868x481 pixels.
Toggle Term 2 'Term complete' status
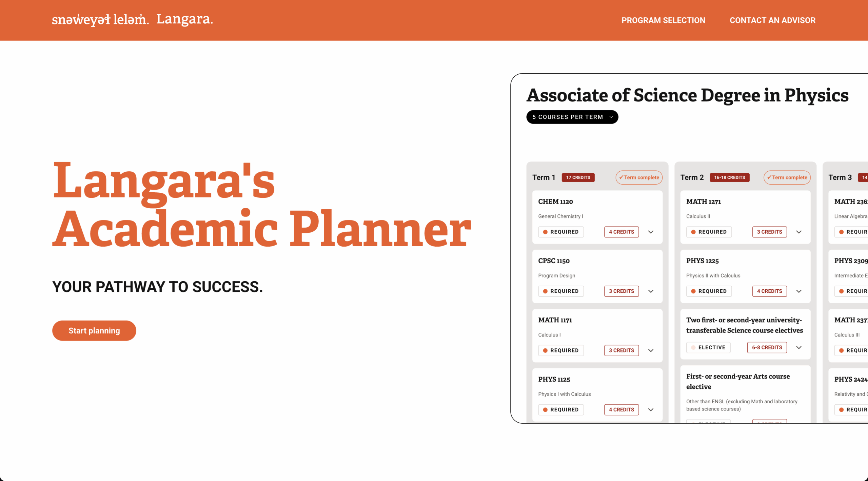[x=787, y=177]
